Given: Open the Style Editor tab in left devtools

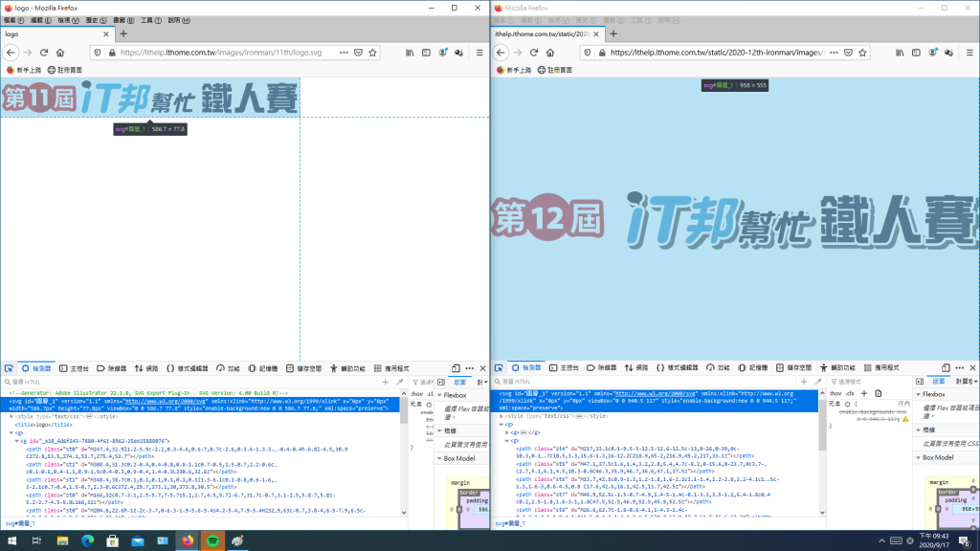Looking at the screenshot, I should tap(187, 368).
